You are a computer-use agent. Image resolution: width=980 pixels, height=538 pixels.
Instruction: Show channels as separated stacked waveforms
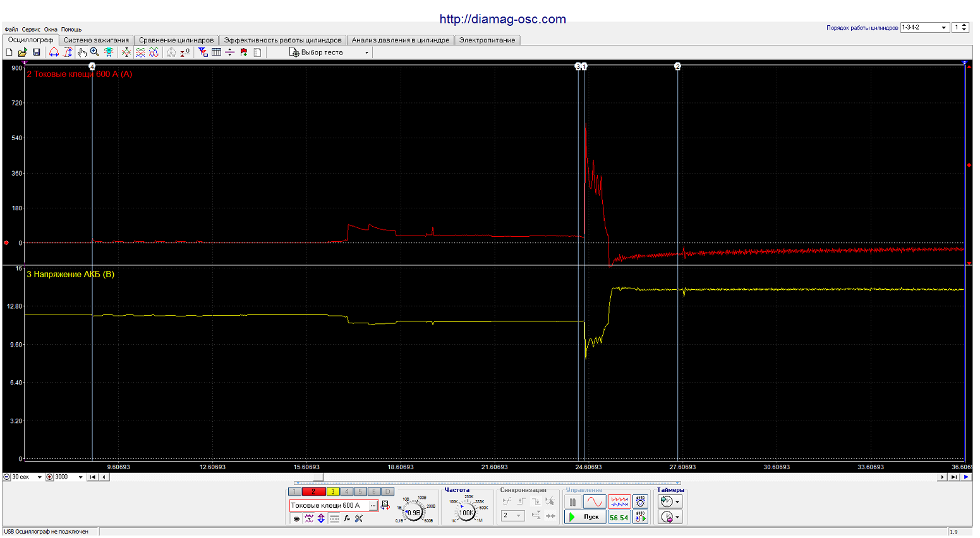coord(140,52)
